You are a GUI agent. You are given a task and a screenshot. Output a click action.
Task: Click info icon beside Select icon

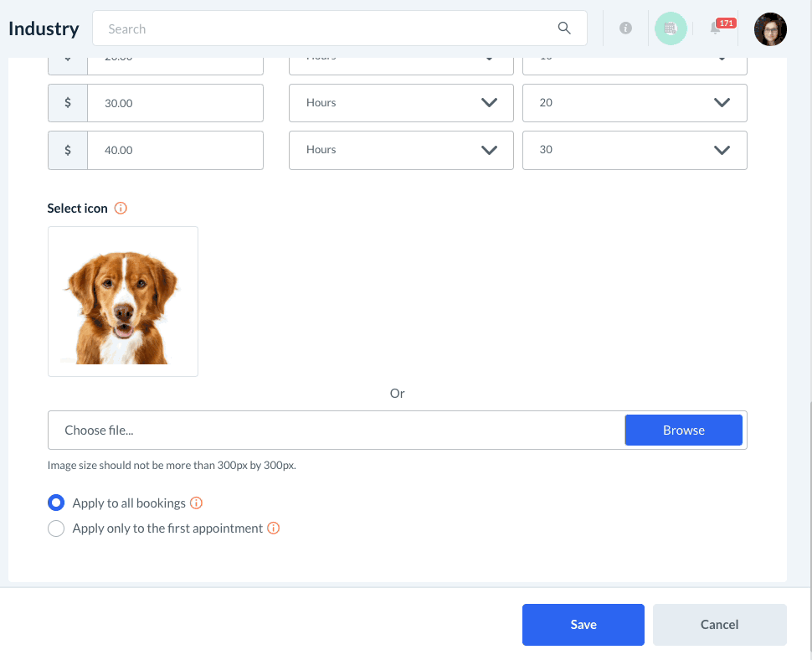[x=121, y=209]
